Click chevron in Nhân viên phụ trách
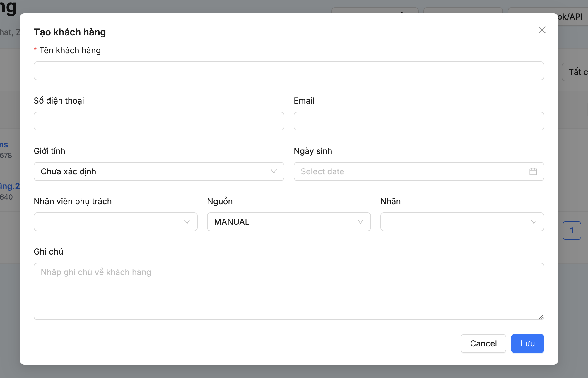 coord(187,222)
